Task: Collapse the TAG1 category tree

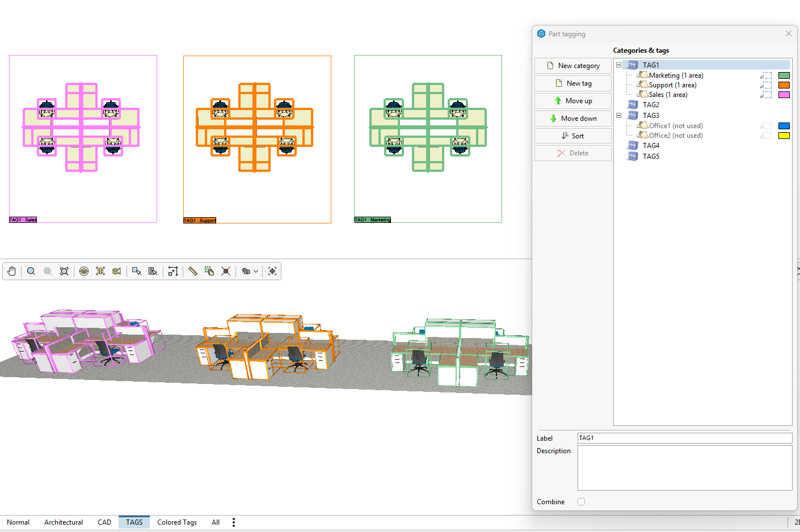Action: click(x=619, y=65)
